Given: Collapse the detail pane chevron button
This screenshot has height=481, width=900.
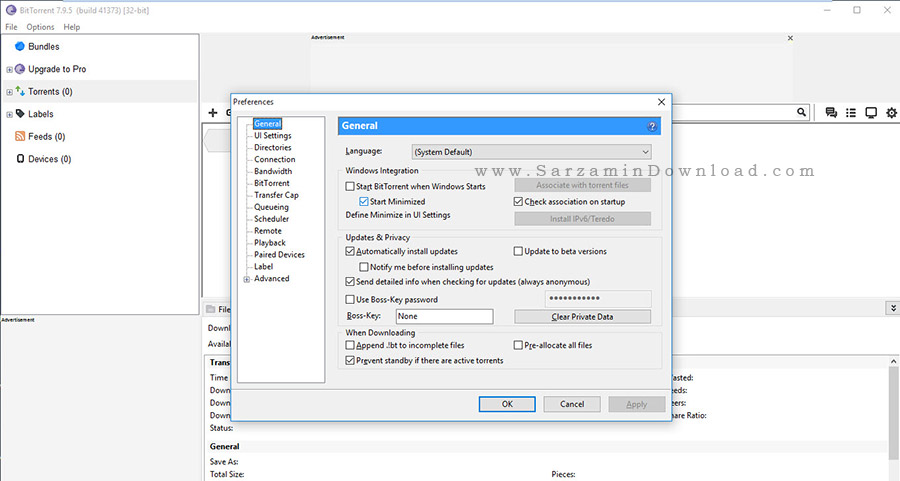Looking at the screenshot, I should click(x=893, y=309).
